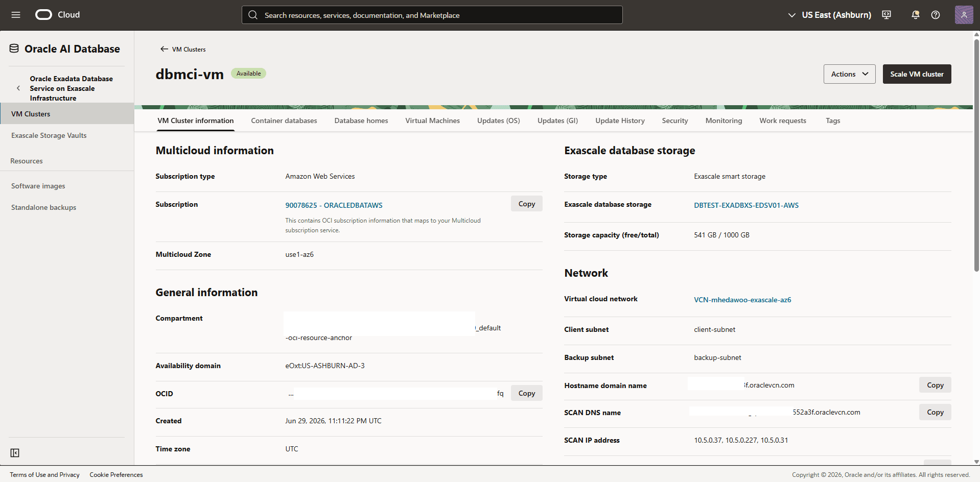Screen dimensions: 980x482
Task: Focus the search resources input field
Action: [432, 15]
